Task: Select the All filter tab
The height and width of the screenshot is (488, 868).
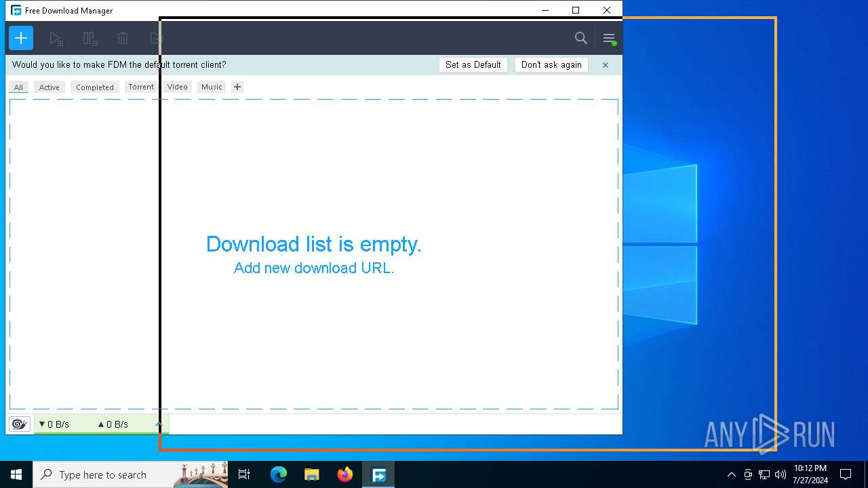Action: coord(18,87)
